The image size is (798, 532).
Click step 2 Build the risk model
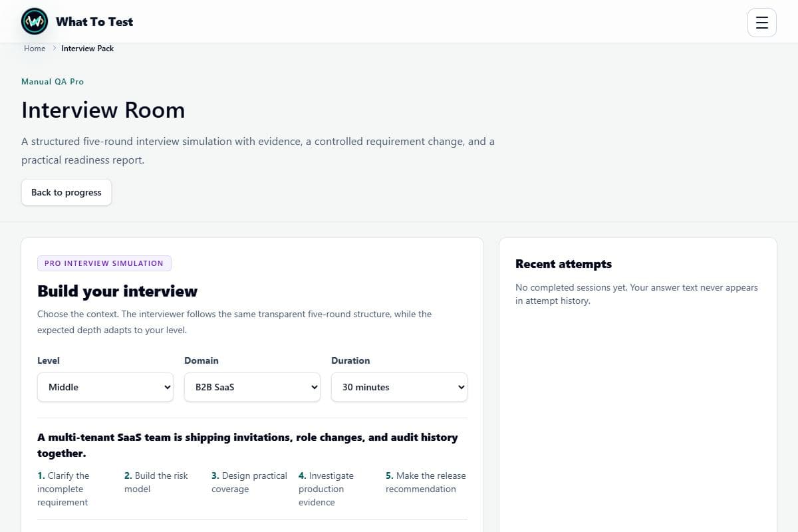pyautogui.click(x=157, y=482)
